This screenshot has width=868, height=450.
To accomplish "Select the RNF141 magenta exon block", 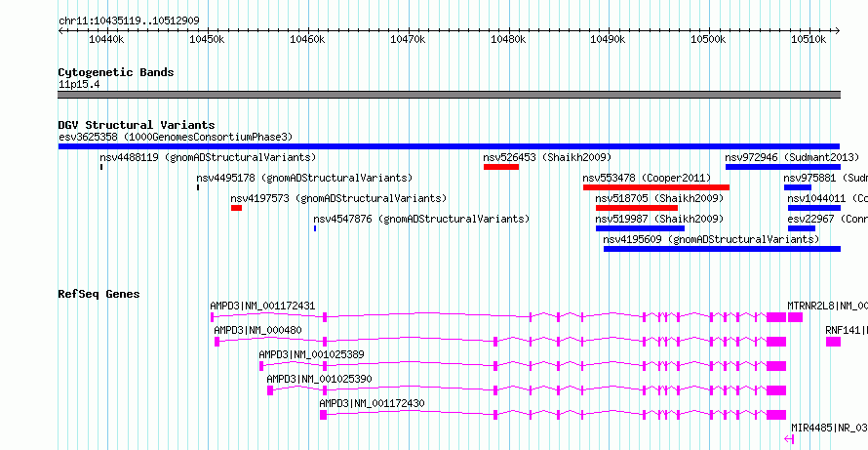I will tap(833, 342).
